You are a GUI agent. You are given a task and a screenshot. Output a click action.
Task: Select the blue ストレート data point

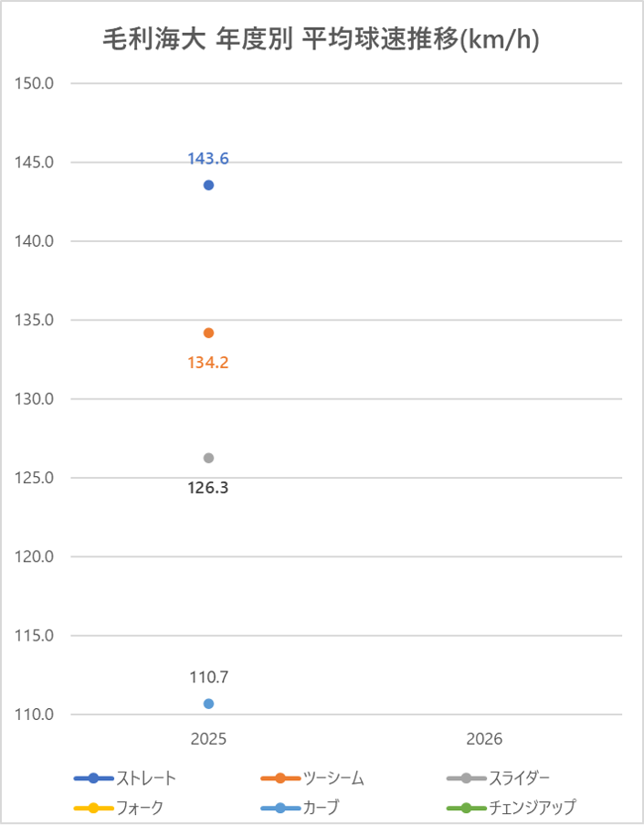click(x=208, y=185)
